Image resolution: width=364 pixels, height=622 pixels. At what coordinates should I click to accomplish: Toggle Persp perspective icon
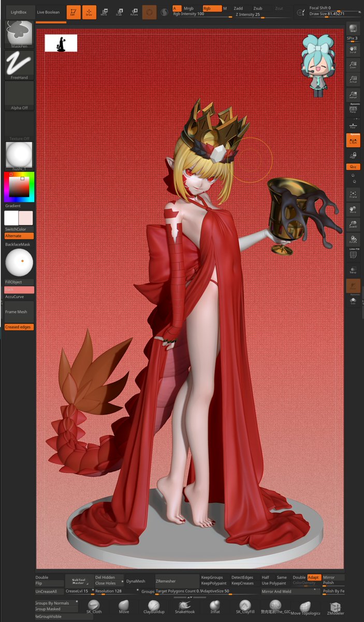point(353,109)
